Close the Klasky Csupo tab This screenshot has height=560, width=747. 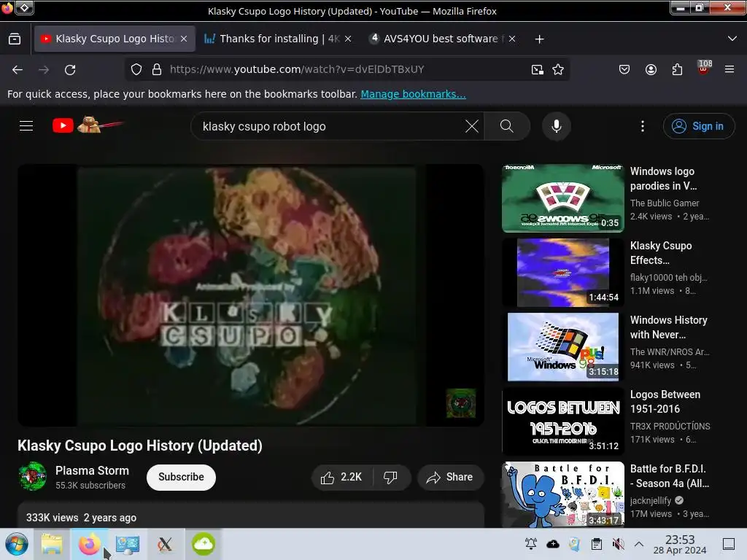coord(184,39)
